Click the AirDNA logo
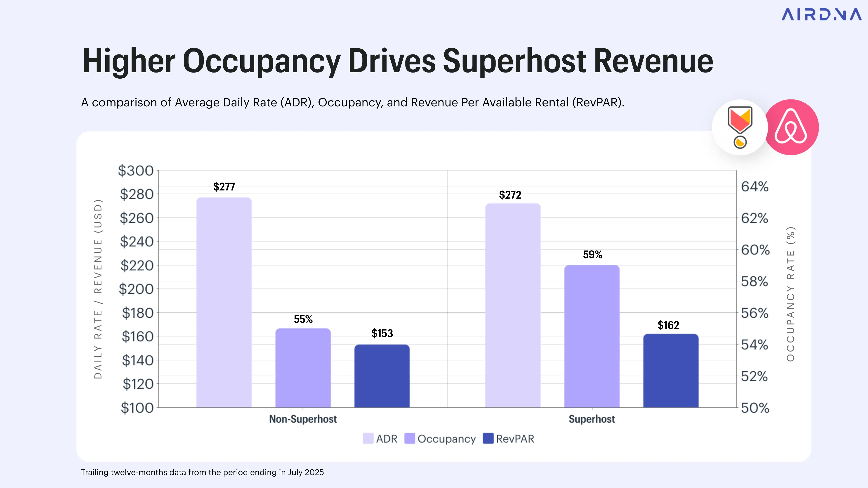This screenshot has height=488, width=868. click(x=821, y=14)
